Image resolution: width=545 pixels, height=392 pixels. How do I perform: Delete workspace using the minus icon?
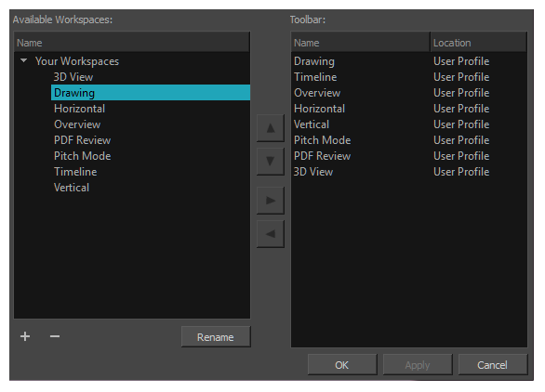pyautogui.click(x=55, y=336)
